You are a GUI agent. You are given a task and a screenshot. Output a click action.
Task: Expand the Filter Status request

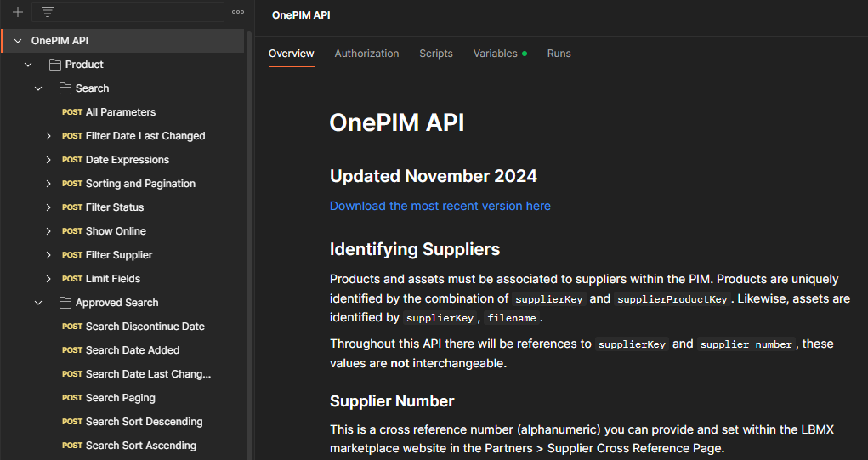coord(48,207)
